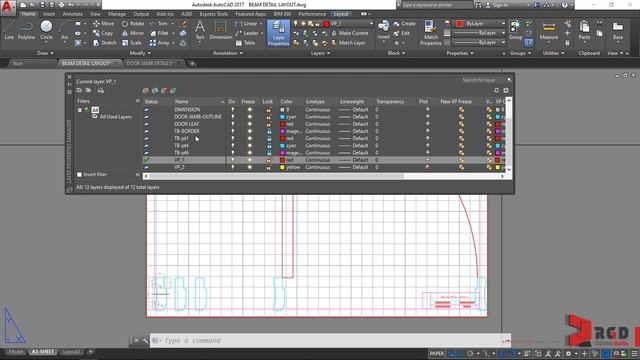This screenshot has width=640, height=360.
Task: Toggle Freeze sun for VP_2 layer
Action: tap(249, 167)
